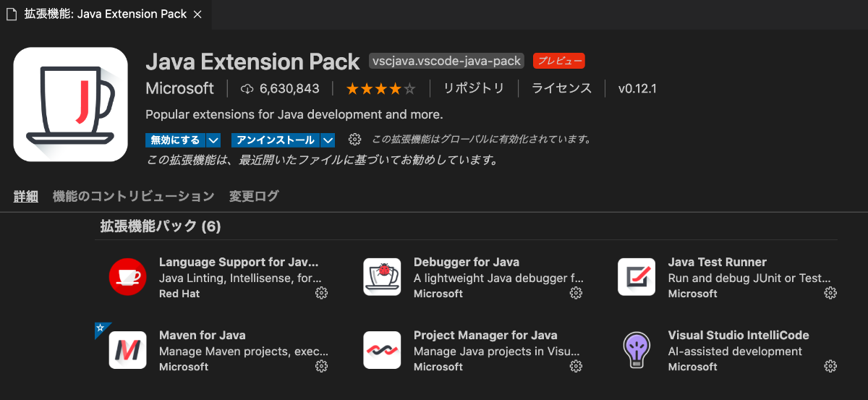Click the Maven for Java icon
The width and height of the screenshot is (868, 400).
click(x=127, y=350)
